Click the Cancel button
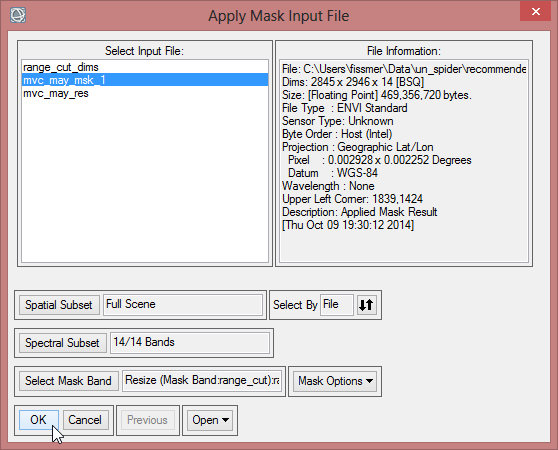 (x=85, y=420)
